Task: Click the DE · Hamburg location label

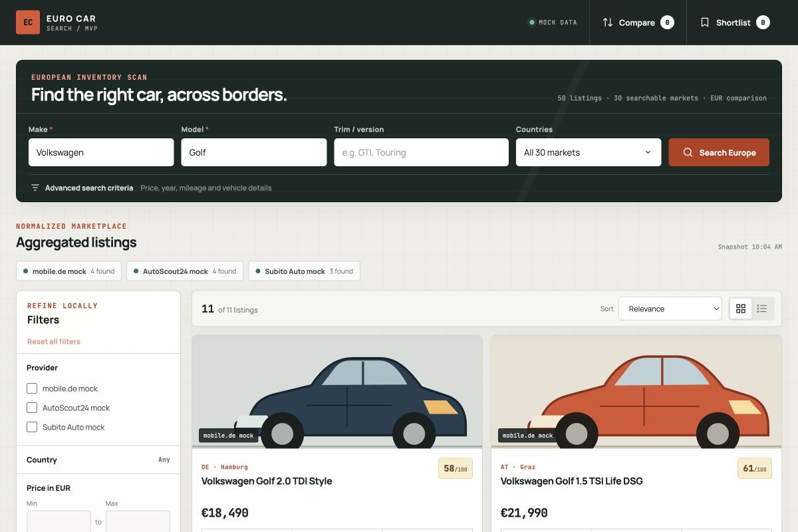Action: 225,467
